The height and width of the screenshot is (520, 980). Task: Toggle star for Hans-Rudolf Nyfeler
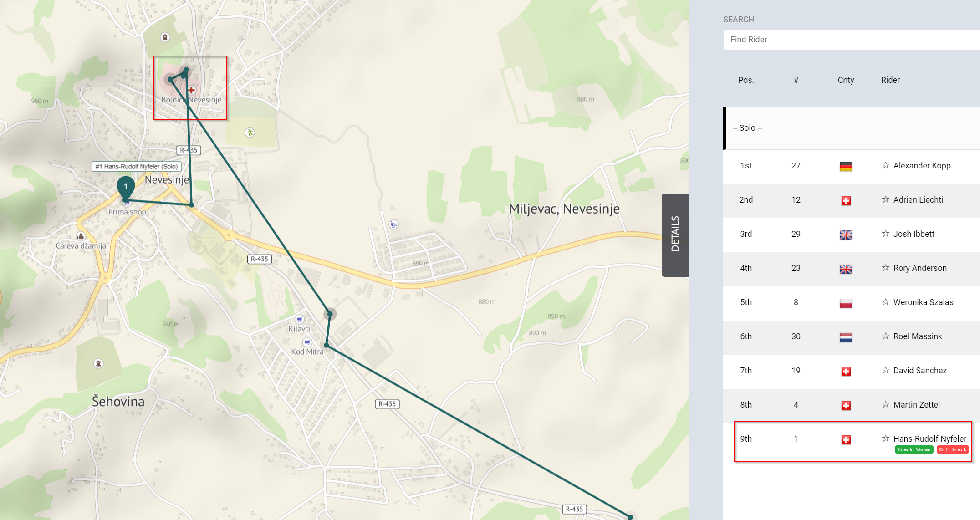885,438
